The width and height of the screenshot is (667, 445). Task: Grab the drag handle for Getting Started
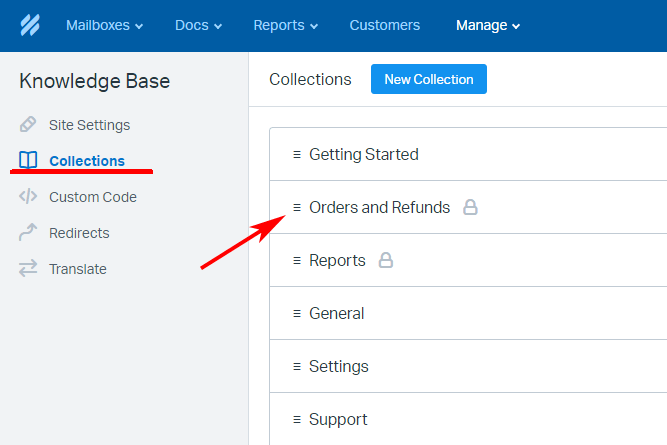click(296, 155)
